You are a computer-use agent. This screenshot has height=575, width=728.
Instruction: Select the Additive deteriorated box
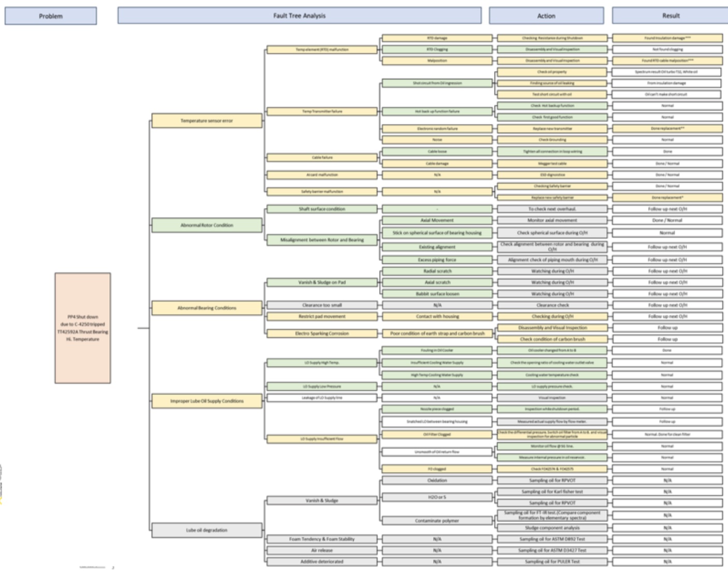coord(322,562)
